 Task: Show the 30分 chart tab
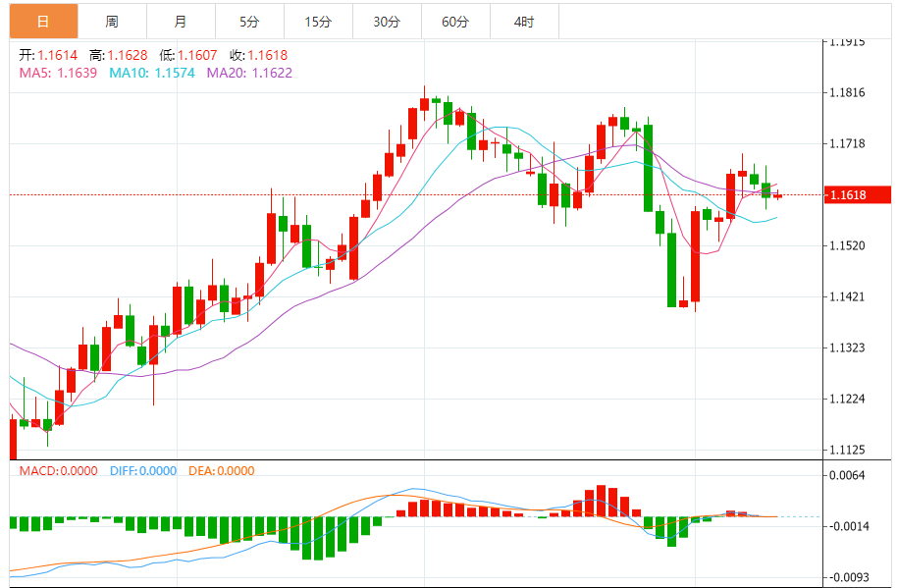click(x=387, y=22)
